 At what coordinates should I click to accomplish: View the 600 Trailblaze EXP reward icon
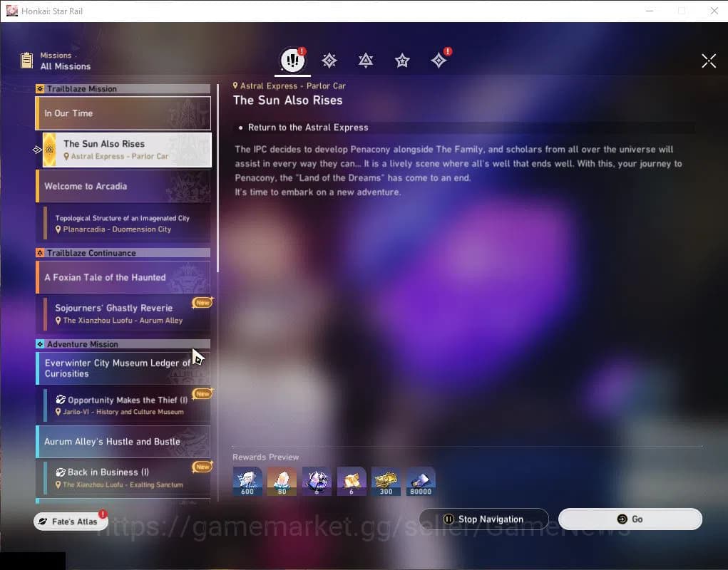pyautogui.click(x=247, y=481)
